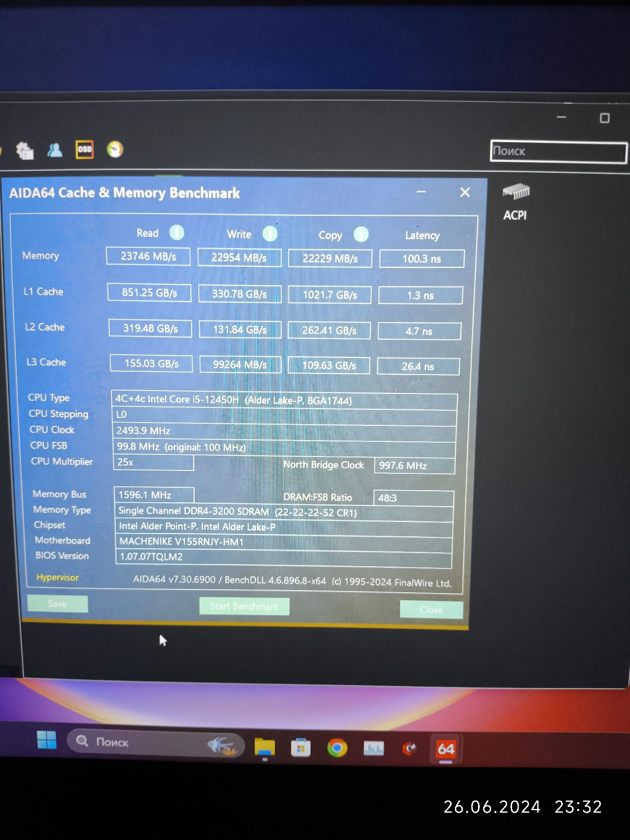630x840 pixels.
Task: Click the CPU Type field with i5-12450H
Action: [284, 400]
